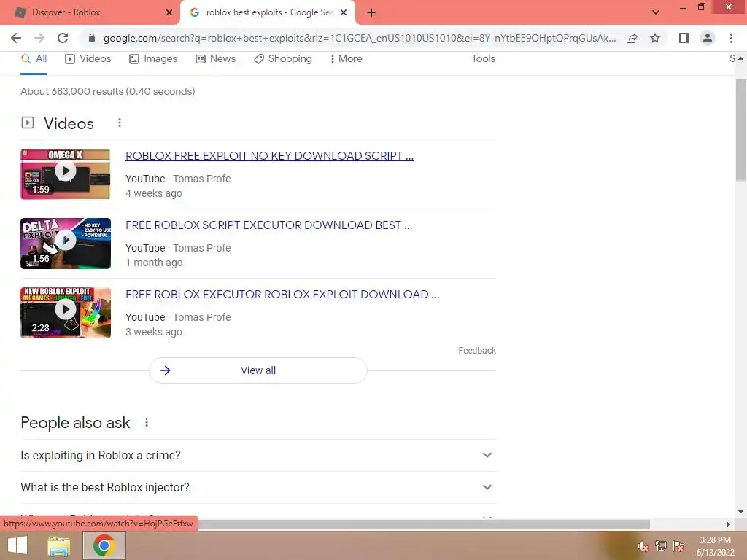The height and width of the screenshot is (560, 747).
Task: Click the taskbar clock showing 3:28 PM
Action: tap(715, 546)
